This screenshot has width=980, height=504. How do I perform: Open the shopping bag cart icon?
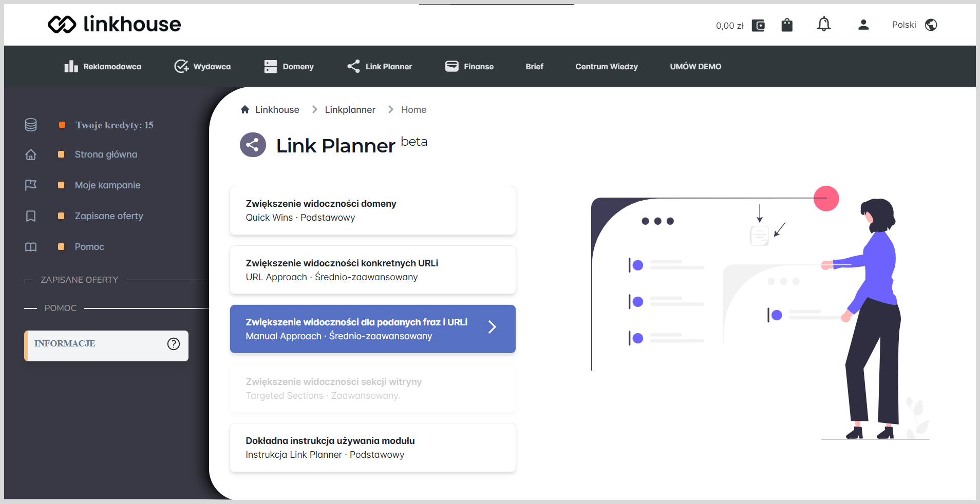coord(787,25)
